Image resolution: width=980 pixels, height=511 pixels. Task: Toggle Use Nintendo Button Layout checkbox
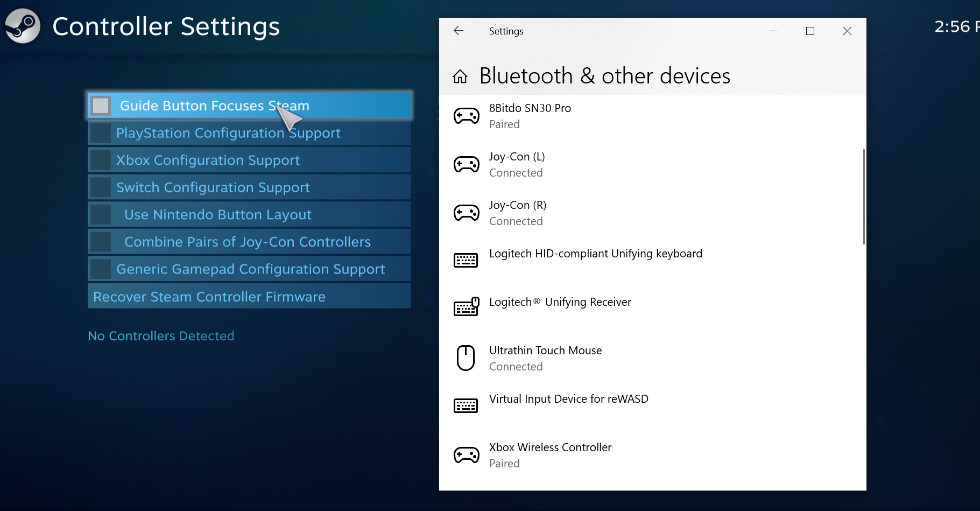pyautogui.click(x=101, y=214)
